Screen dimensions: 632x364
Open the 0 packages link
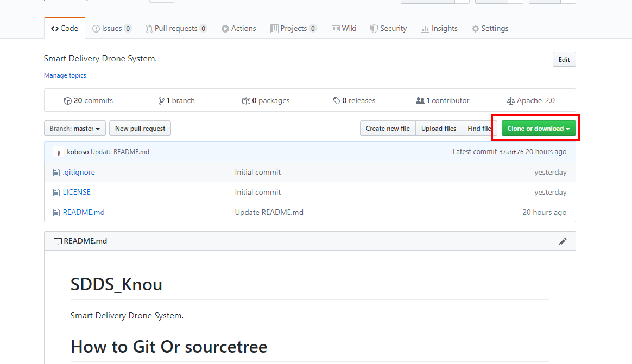pos(266,100)
